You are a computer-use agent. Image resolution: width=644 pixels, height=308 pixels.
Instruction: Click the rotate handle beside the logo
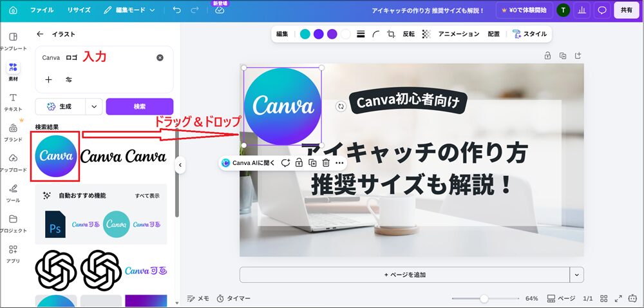[341, 106]
